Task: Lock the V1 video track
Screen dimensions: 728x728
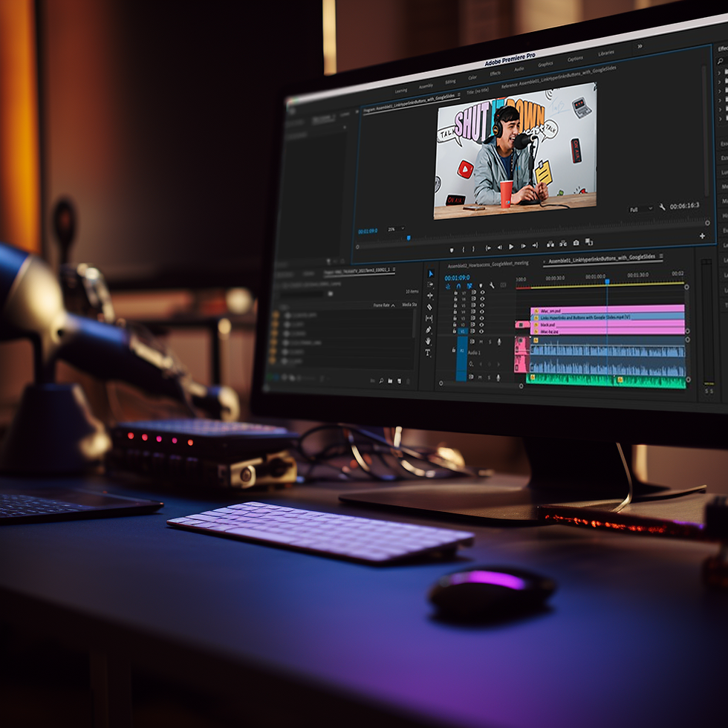Action: coord(454,331)
